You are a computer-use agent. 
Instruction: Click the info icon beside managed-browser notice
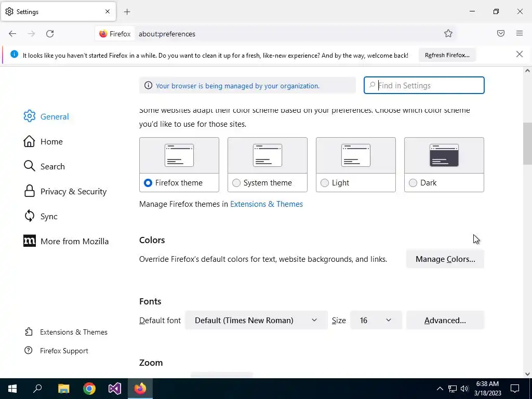[148, 86]
